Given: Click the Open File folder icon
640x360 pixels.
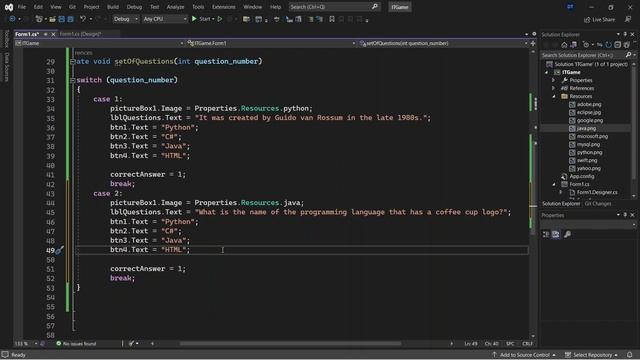Looking at the screenshot, I should tap(52, 19).
